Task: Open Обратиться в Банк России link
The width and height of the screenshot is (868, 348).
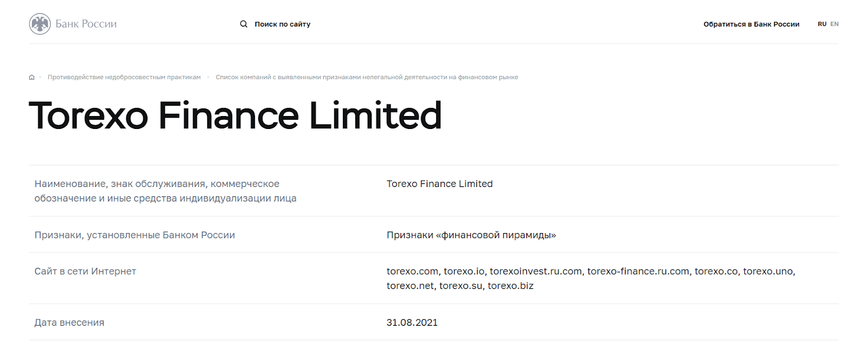Action: pyautogui.click(x=751, y=24)
